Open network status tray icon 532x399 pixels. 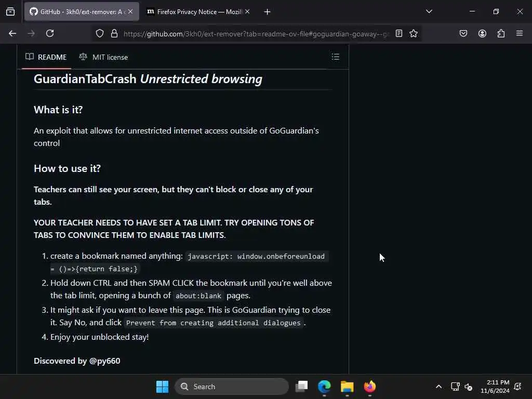point(455,387)
